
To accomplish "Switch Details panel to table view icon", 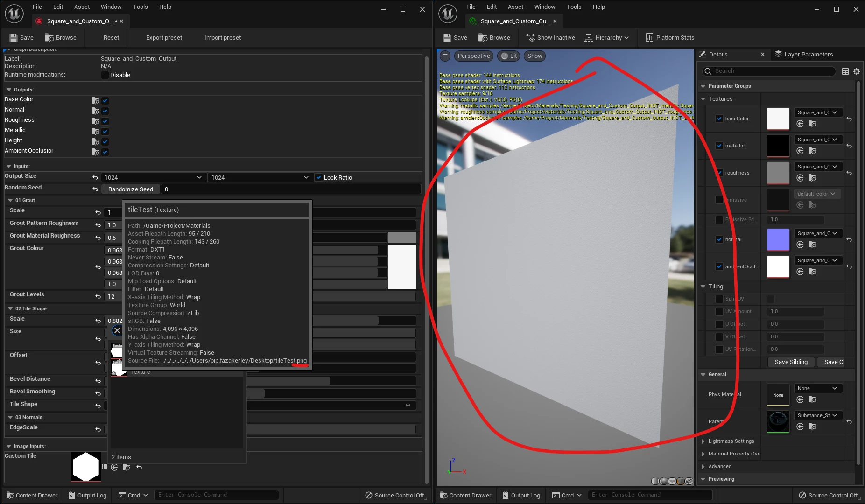I will [x=845, y=71].
